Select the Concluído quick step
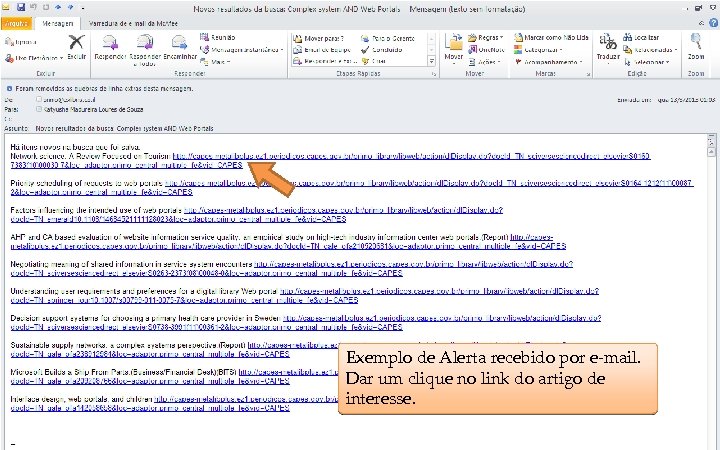Screen dimensions: 720x450 [382, 50]
